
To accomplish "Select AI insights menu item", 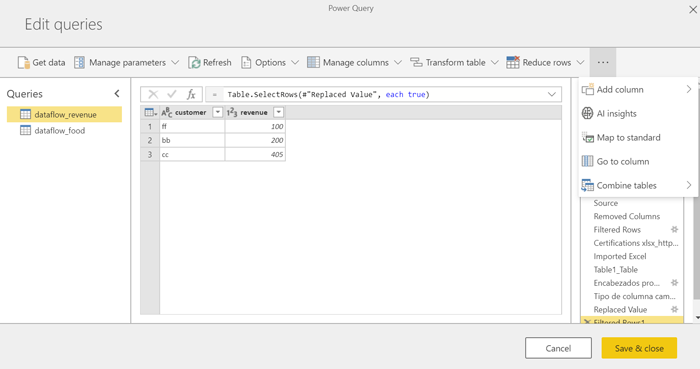I will (637, 113).
